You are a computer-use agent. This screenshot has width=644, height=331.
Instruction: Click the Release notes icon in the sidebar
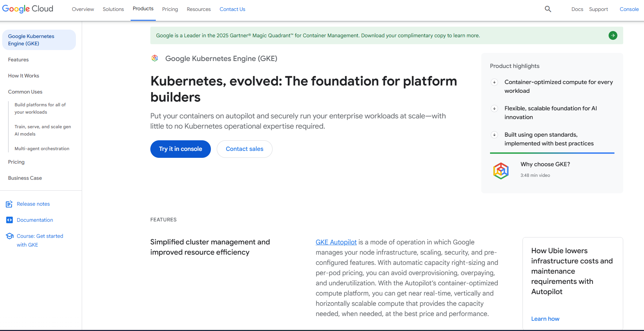[9, 204]
